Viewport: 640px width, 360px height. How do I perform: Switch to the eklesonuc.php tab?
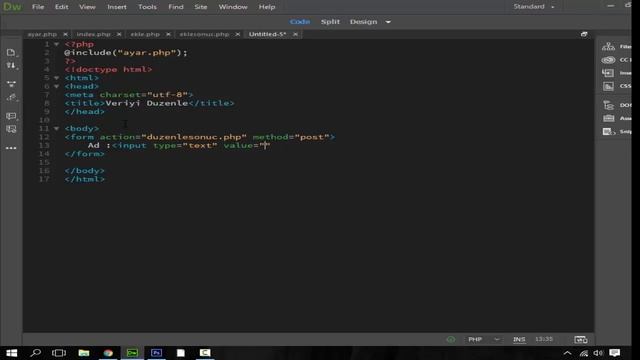pyautogui.click(x=204, y=34)
